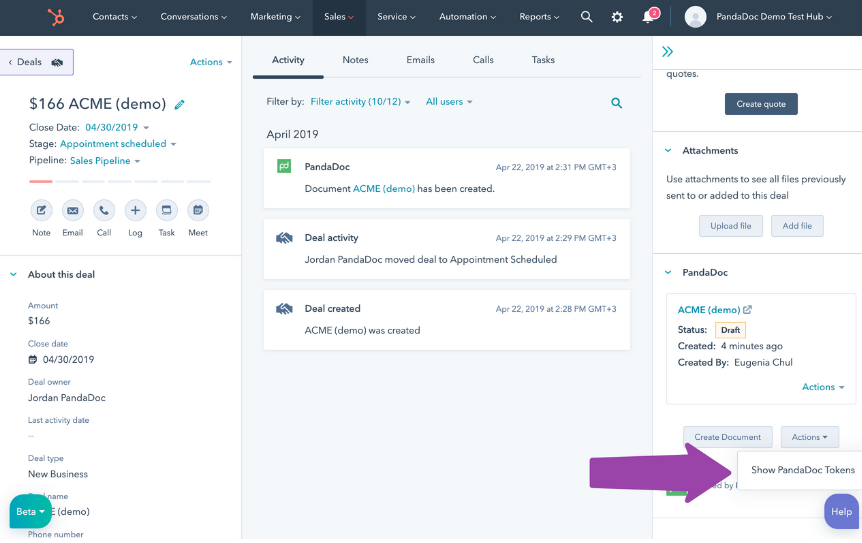Screen dimensions: 862x543
Task: Open PandaDoc Demo Test Hub account dropdown
Action: coord(774,17)
